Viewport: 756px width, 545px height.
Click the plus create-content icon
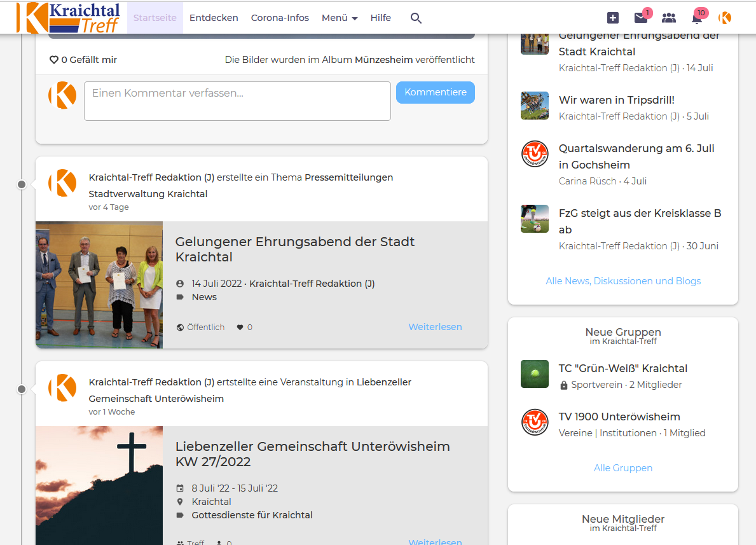point(612,18)
